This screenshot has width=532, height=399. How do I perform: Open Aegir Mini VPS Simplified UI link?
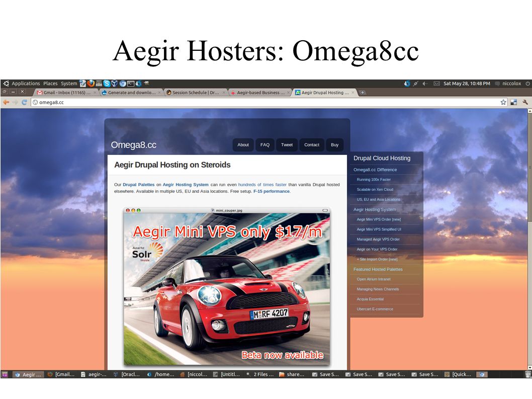pos(379,229)
